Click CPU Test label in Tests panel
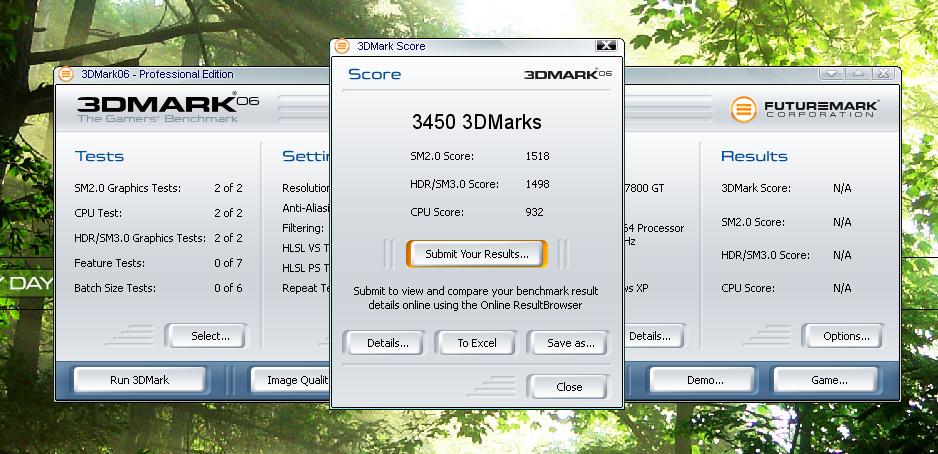The image size is (938, 454). [x=99, y=213]
